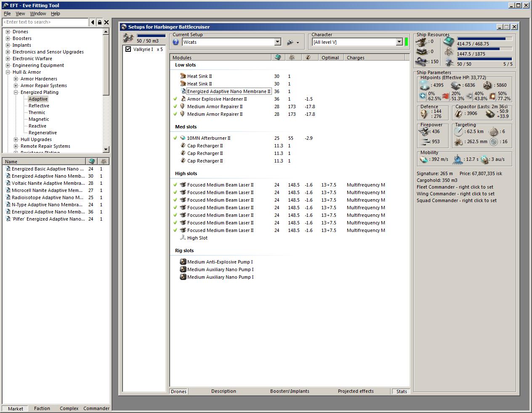Click the drone bay icon above Valkyrie list
Screen dimensions: 532x413
click(x=128, y=38)
